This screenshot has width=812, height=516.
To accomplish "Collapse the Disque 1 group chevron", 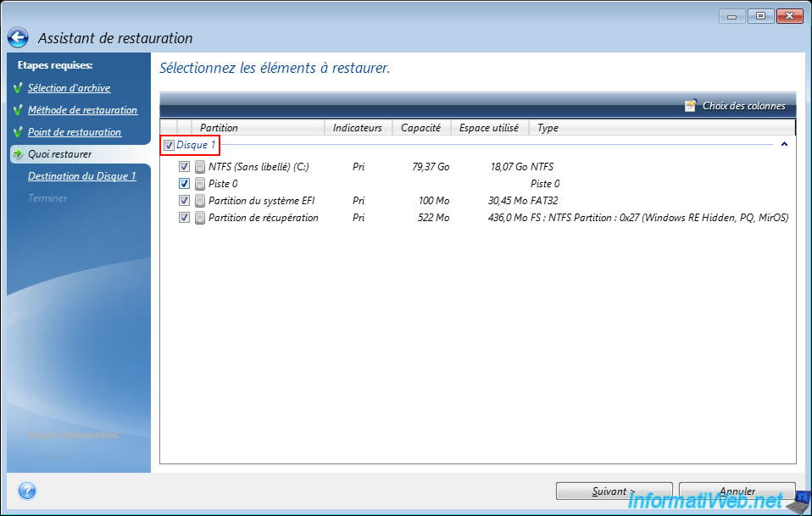I will pos(784,145).
